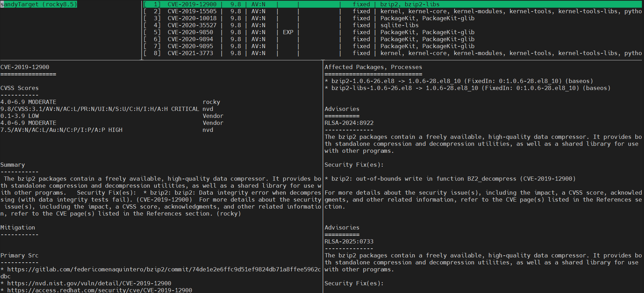Click the Affected Packages, Processes heading
Viewport: 644px width, 293px height.
(x=373, y=67)
